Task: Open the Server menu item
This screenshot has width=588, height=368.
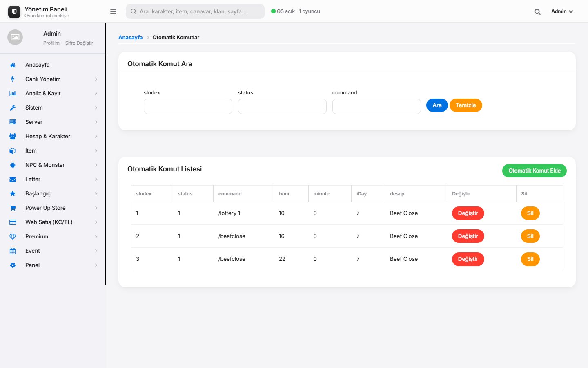Action: pyautogui.click(x=53, y=122)
